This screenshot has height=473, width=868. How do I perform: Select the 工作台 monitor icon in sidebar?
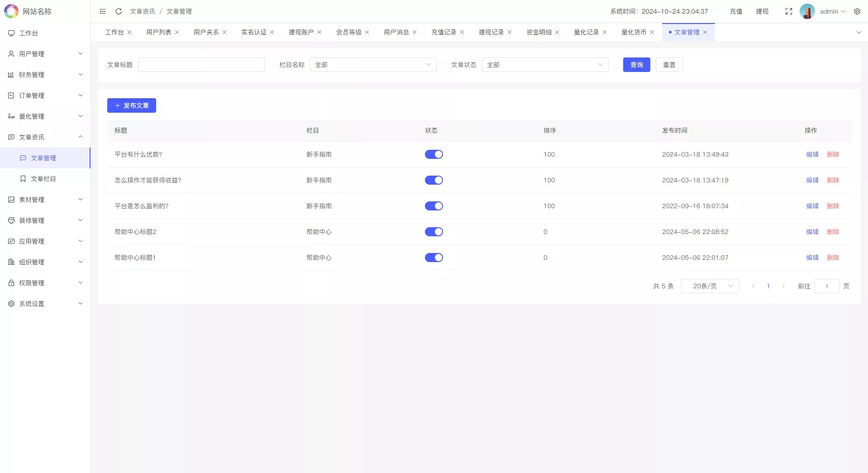(x=11, y=33)
